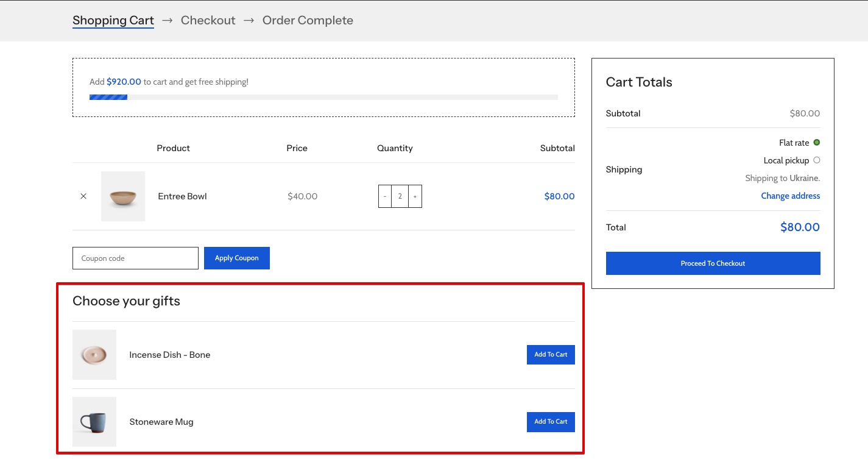Click the Stoneware Mug gift name
Image resolution: width=868 pixels, height=459 pixels.
(x=161, y=422)
